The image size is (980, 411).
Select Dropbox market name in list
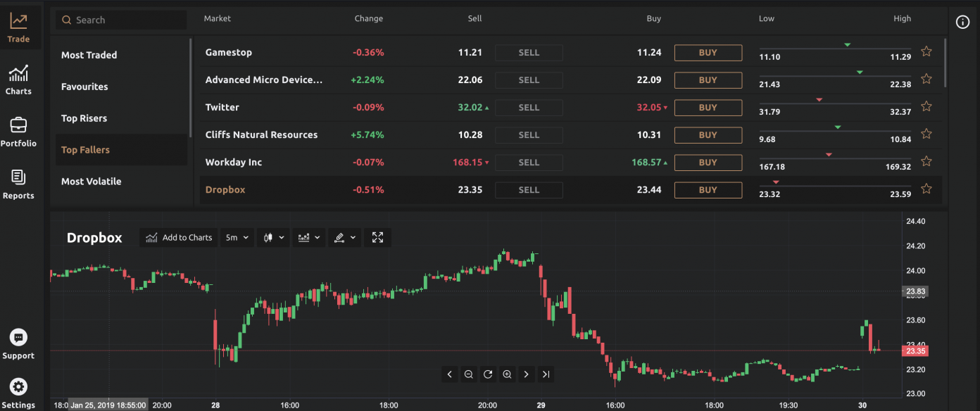pyautogui.click(x=225, y=189)
